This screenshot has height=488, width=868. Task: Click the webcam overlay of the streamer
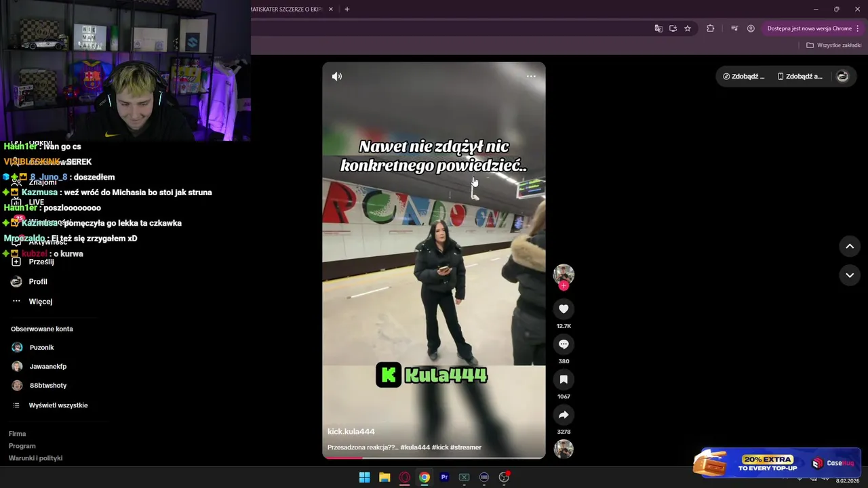[125, 70]
